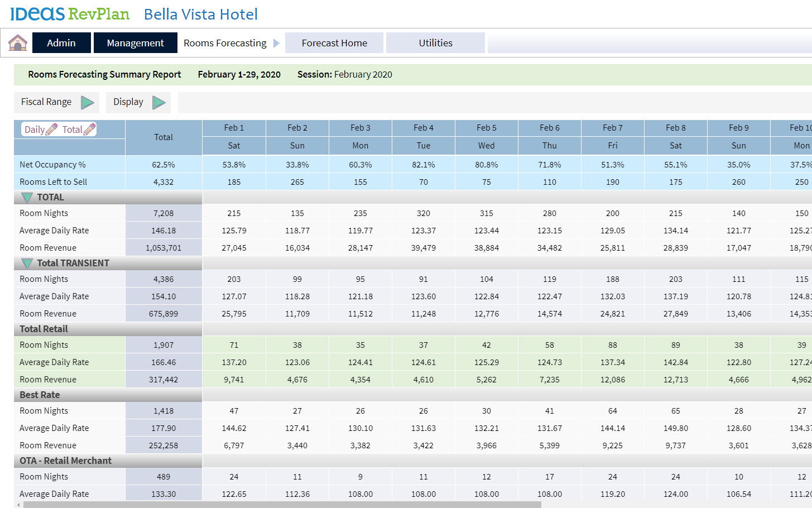812x508 pixels.
Task: Click the home house icon
Action: click(18, 43)
